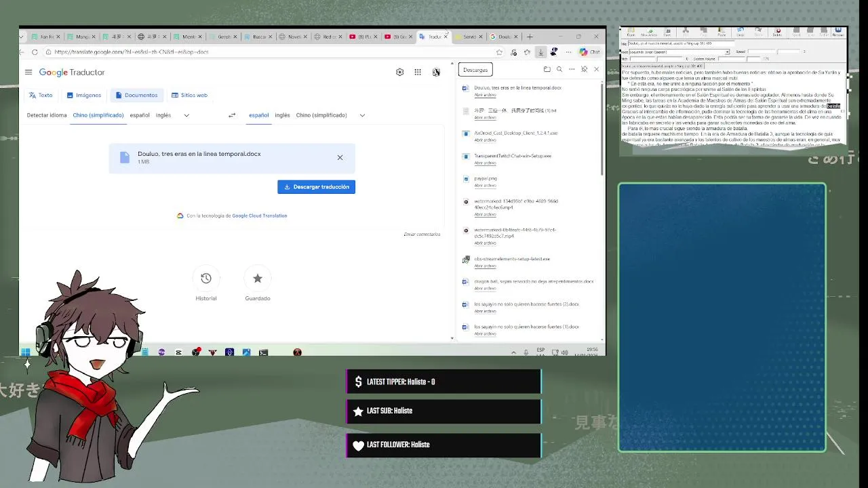Adjust the Custom Volume slider in the text-to-speech window
868x488 pixels.
(739, 59)
